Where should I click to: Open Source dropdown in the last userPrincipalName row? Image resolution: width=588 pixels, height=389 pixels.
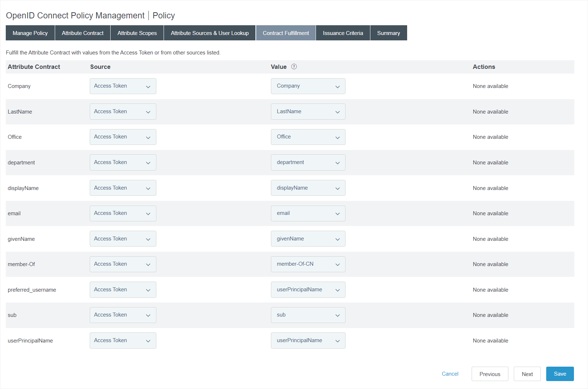[123, 340]
